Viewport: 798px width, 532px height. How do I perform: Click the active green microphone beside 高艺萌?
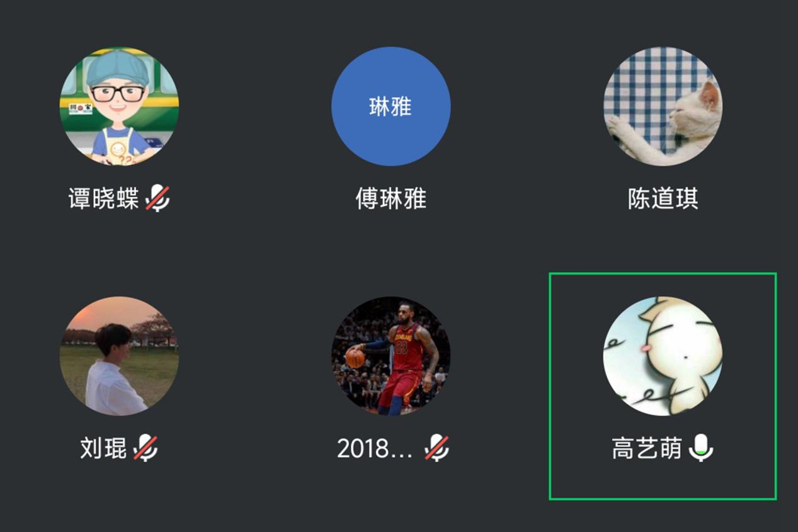click(701, 448)
